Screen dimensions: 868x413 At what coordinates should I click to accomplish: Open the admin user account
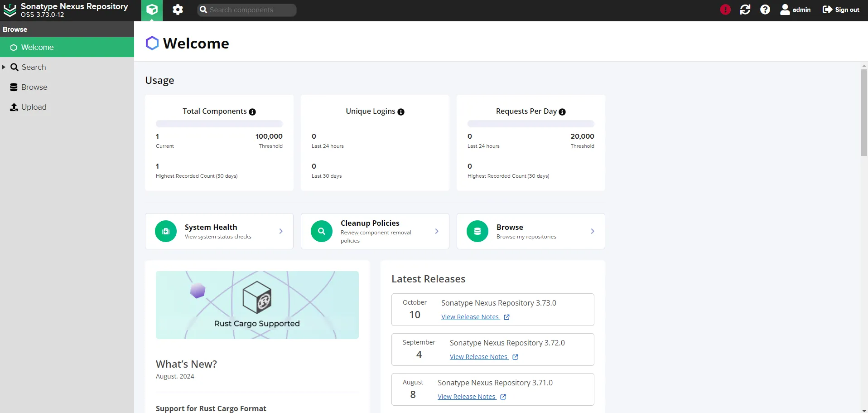[796, 10]
